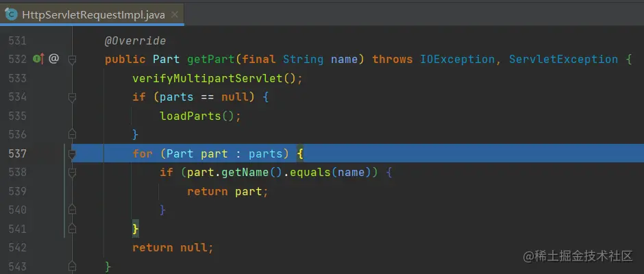Image resolution: width=644 pixels, height=274 pixels.
Task: Click the loadParts() call
Action: 197,116
